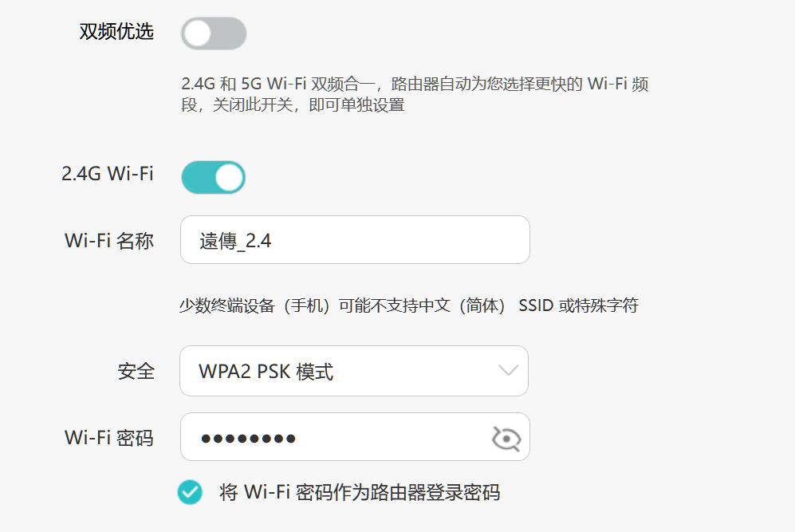The image size is (795, 532).
Task: Click the 2.4G Wi-Fi label
Action: click(108, 174)
